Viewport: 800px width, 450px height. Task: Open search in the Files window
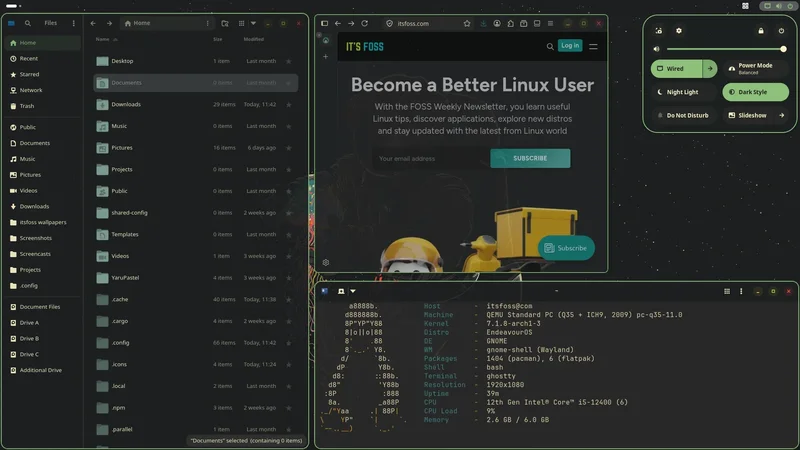pos(28,23)
